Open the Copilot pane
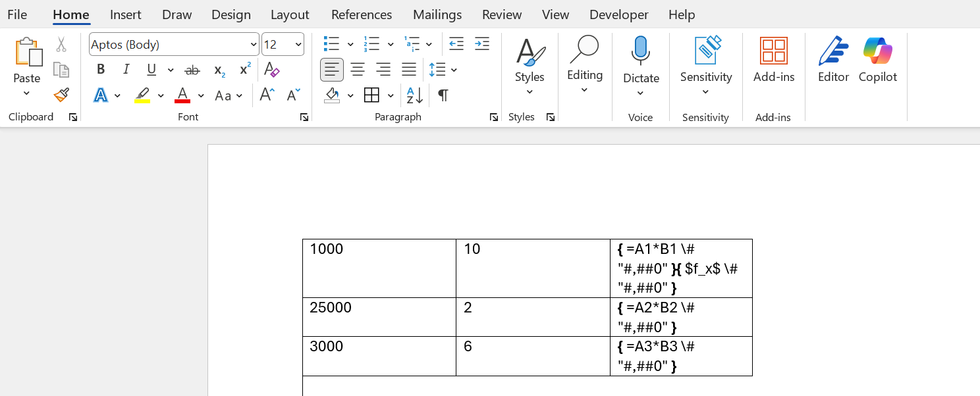This screenshot has height=396, width=980. 878,61
